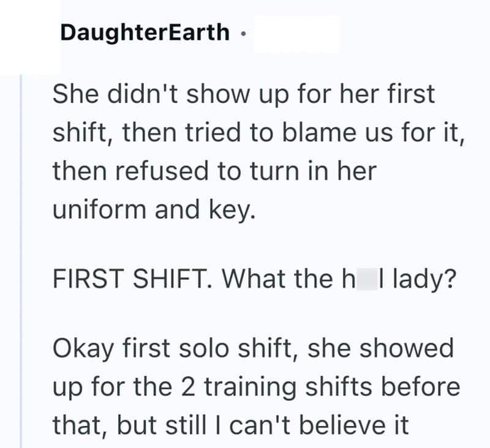Collapse the comment using the left thread line
Image resolution: width=490 pixels, height=448 pixels.
pyautogui.click(x=21, y=257)
